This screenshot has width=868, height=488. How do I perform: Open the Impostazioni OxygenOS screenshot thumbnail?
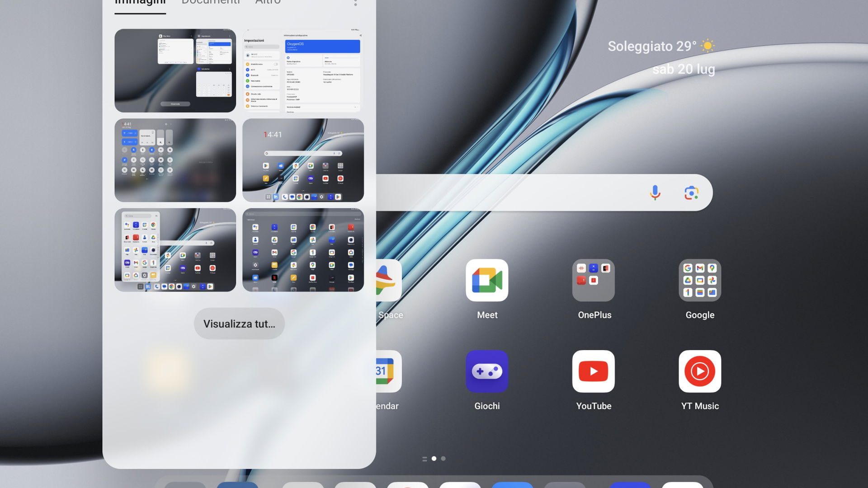coord(303,70)
